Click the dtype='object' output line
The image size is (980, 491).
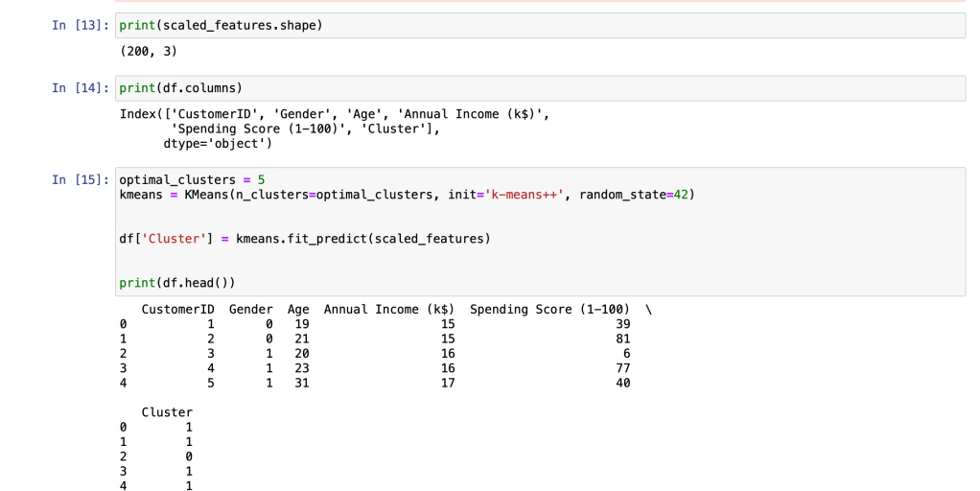tap(218, 144)
